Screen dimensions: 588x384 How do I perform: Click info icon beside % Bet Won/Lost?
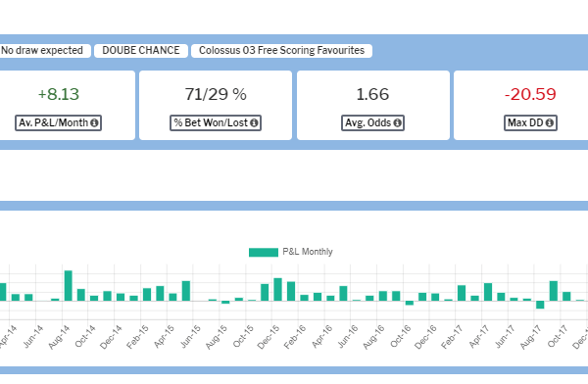point(254,123)
